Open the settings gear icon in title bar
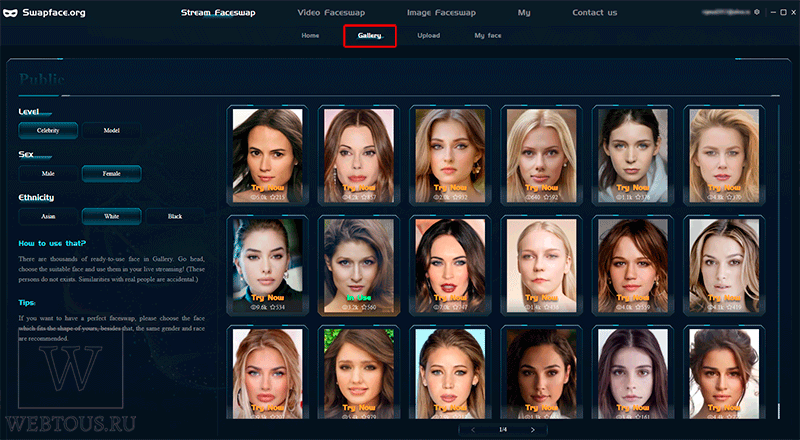800x440 pixels. [757, 12]
